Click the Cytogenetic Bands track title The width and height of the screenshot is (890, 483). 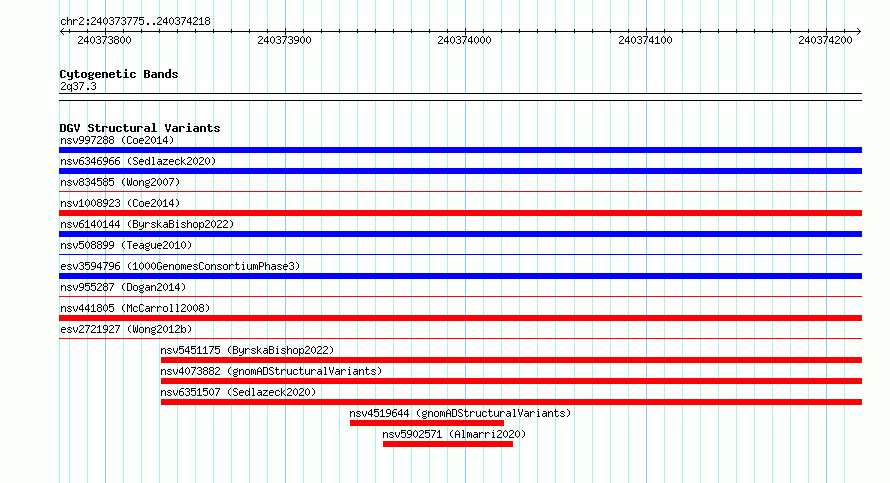tap(119, 74)
